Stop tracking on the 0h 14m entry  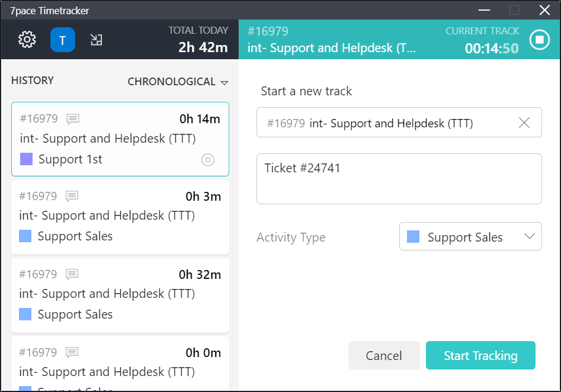[208, 159]
